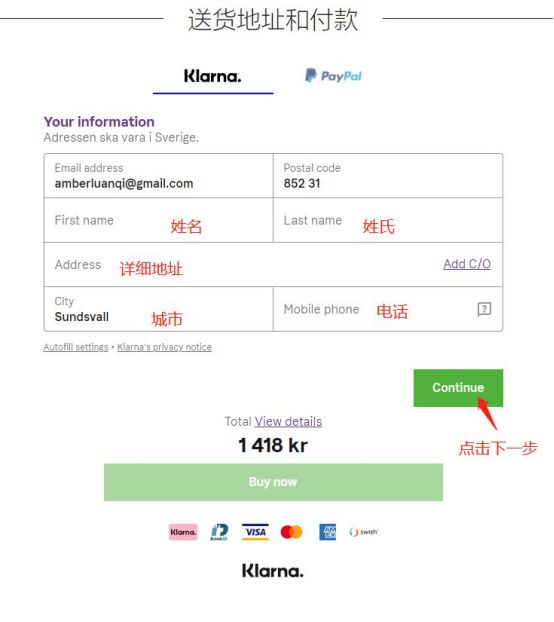Click the Klarna footer logo
Viewport: 554px width, 622px height.
(x=272, y=571)
